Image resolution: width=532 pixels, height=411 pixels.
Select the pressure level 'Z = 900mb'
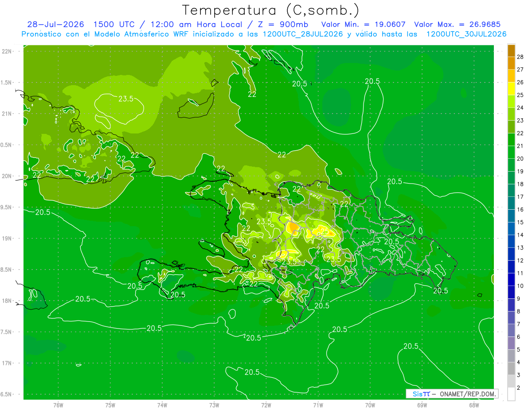click(x=282, y=24)
